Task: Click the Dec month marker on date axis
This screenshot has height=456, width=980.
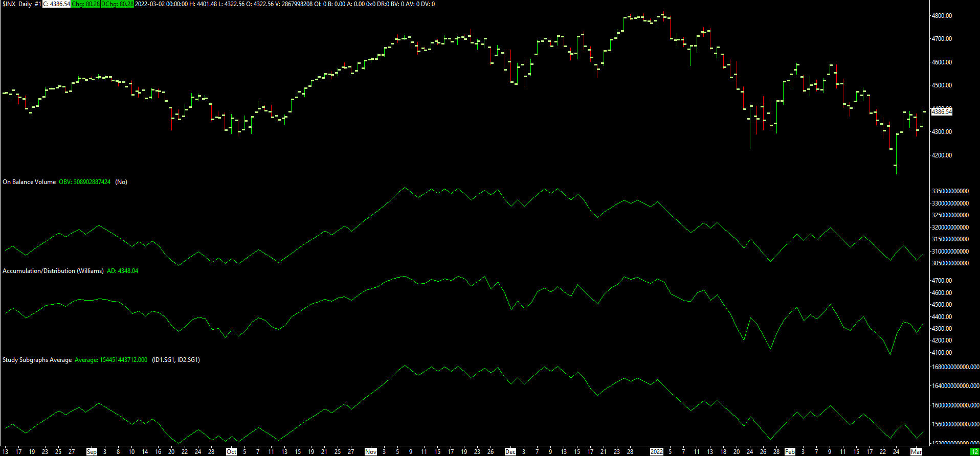Action: coord(510,452)
